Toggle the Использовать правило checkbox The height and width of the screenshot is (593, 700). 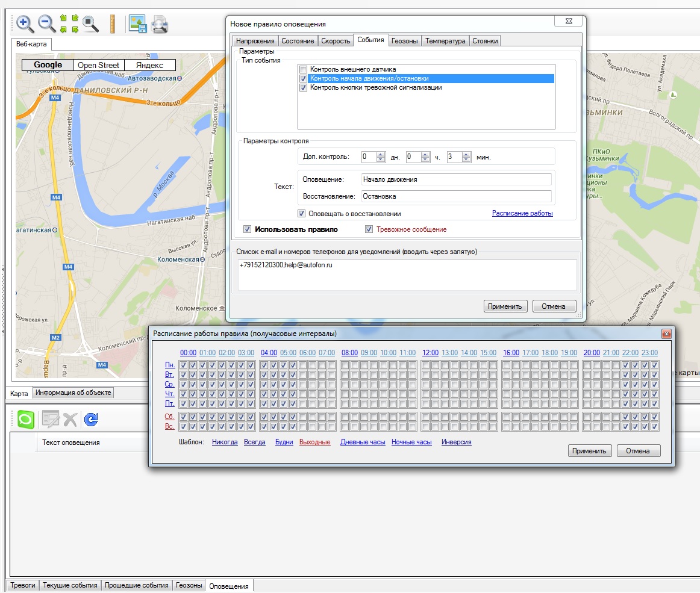tap(247, 229)
